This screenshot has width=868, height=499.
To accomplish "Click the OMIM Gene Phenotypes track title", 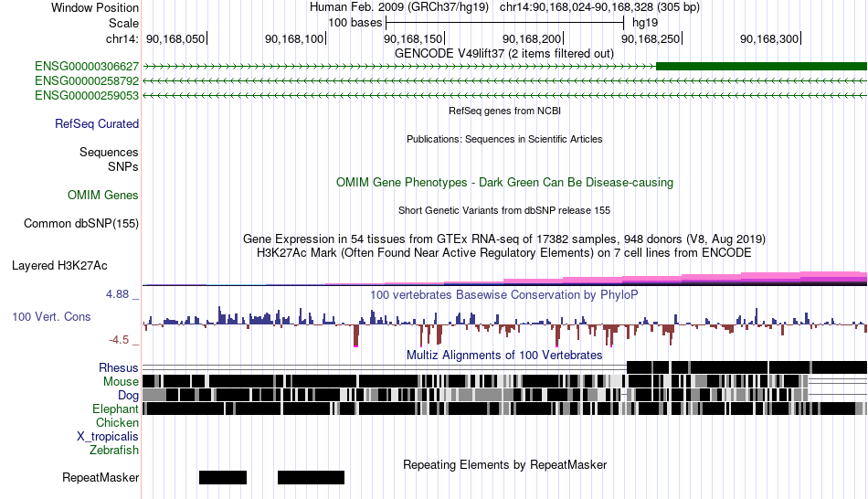I will tap(504, 183).
